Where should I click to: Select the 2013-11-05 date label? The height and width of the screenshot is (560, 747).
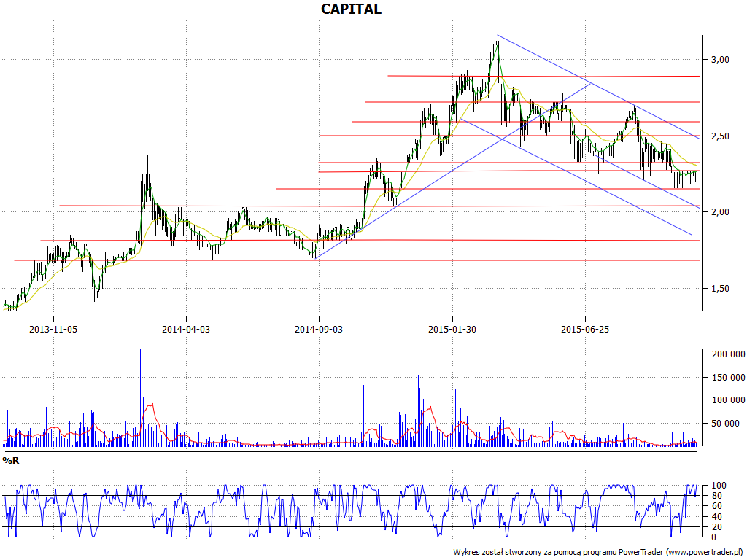point(53,329)
